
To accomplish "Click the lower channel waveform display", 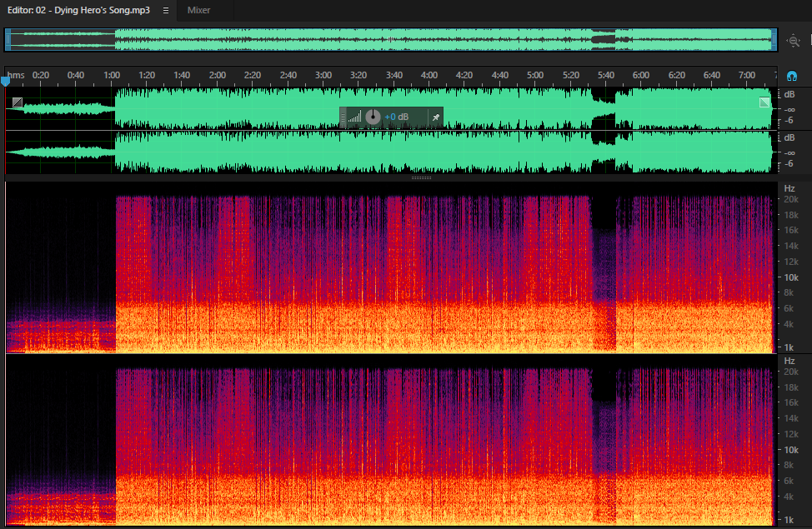I will [x=391, y=152].
